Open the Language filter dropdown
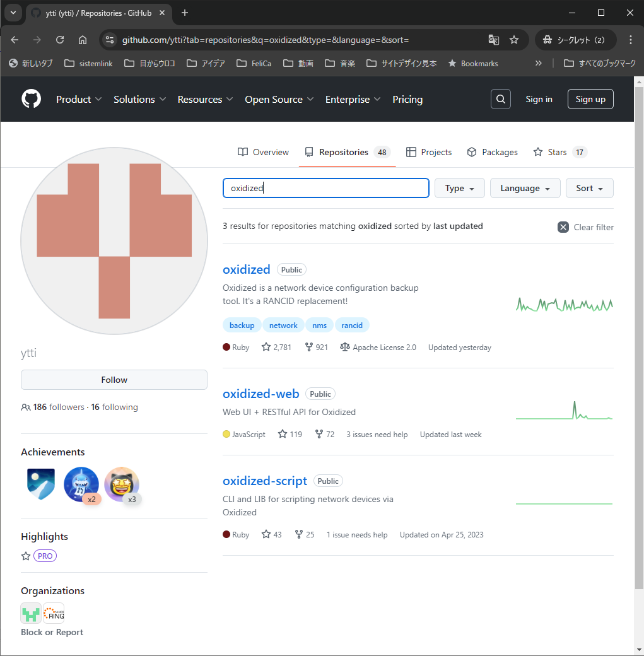The height and width of the screenshot is (656, 644). pyautogui.click(x=525, y=188)
